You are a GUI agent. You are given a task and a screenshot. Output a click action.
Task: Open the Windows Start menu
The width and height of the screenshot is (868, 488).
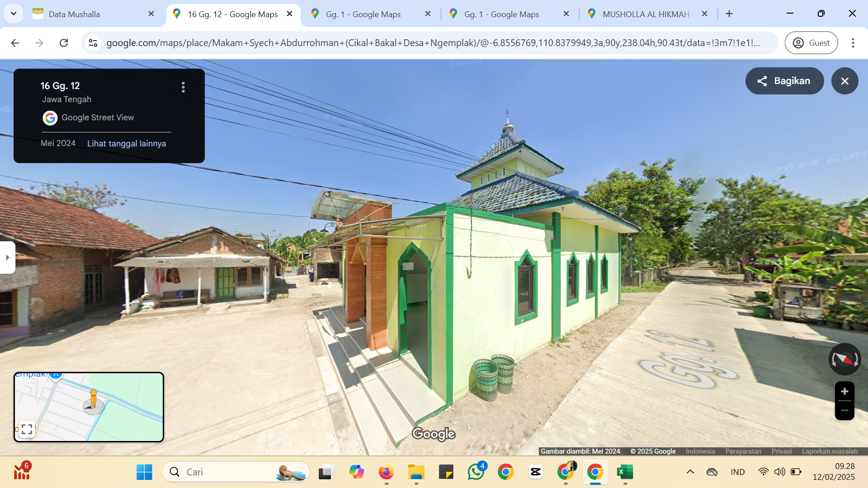(x=144, y=472)
